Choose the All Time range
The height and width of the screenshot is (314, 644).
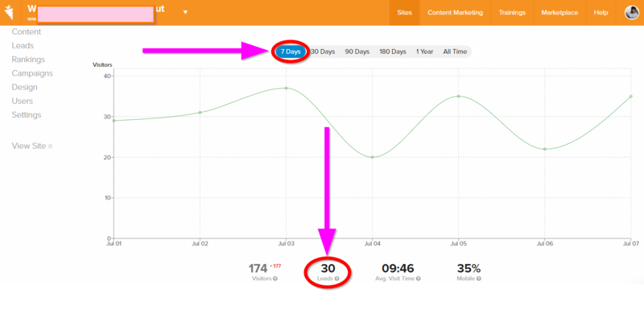tap(455, 52)
